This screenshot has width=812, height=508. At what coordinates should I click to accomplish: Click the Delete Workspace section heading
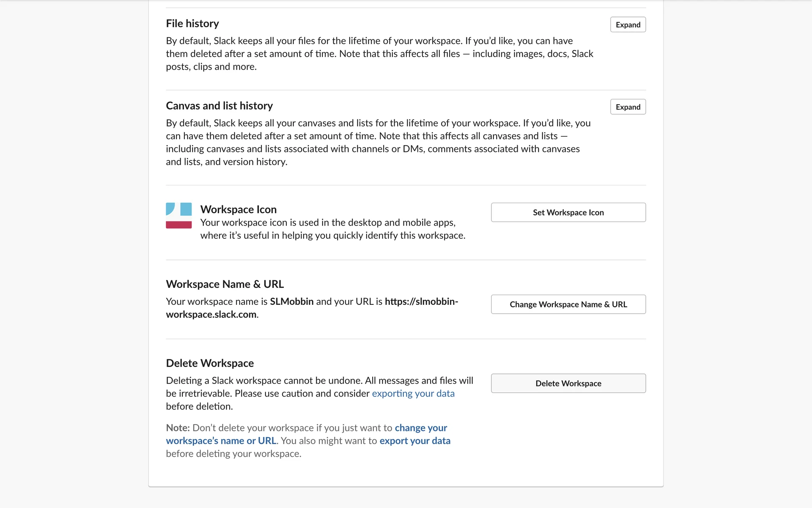pos(210,364)
